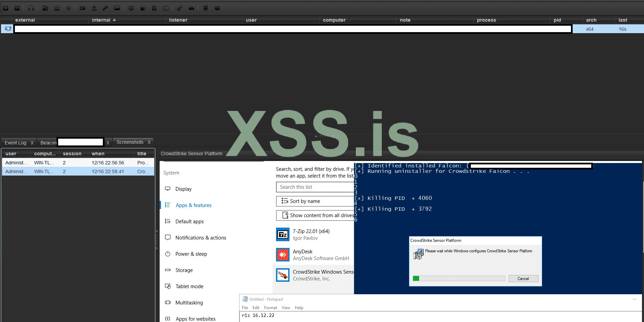Click the Java Signed Applet coffee cup icon

point(143,8)
